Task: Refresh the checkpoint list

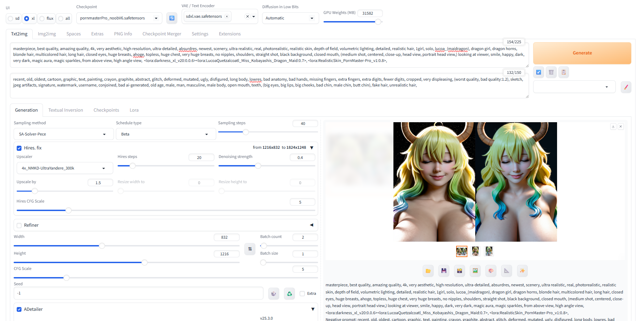Action: coord(172,18)
